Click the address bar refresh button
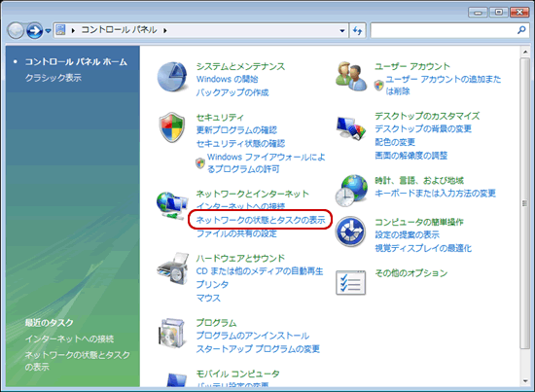 point(357,31)
